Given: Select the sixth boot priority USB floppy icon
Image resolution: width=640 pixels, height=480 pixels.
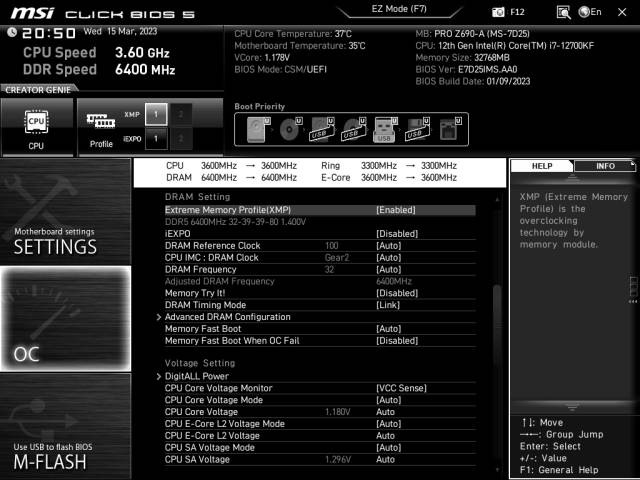Looking at the screenshot, I should (417, 129).
